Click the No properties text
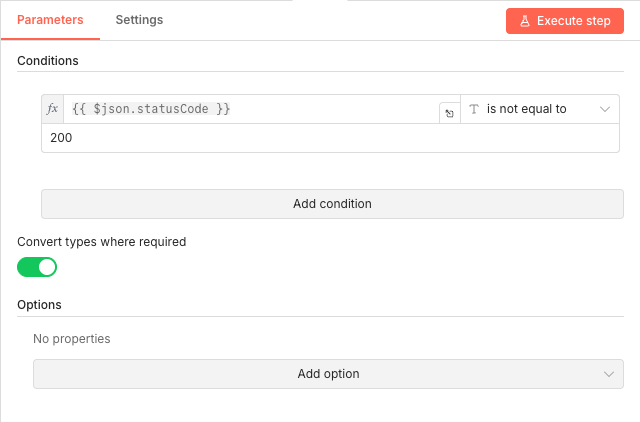The image size is (640, 422). click(72, 339)
